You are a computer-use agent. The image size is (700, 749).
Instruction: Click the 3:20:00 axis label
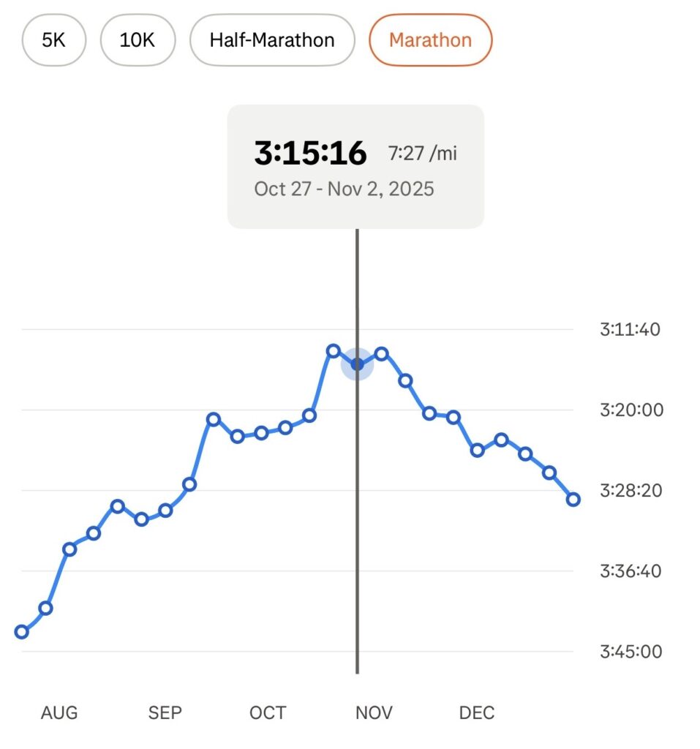click(631, 410)
